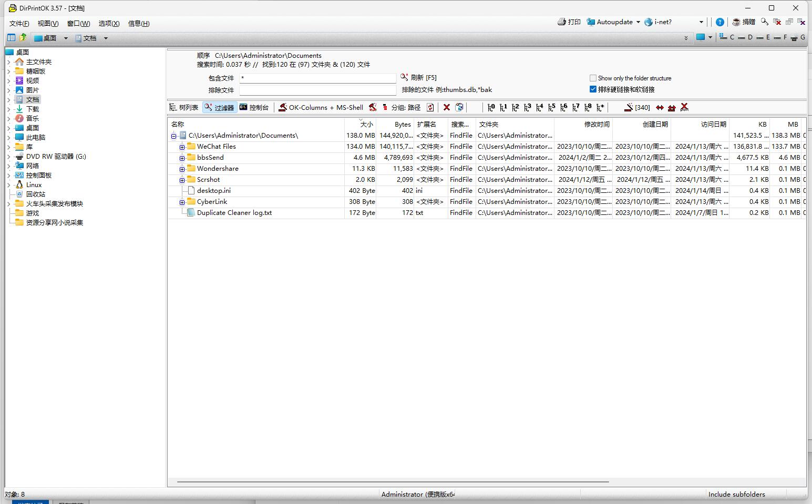Click OK-Columns + MS-Shell button
Screen dimensions: 812x504
[x=321, y=107]
